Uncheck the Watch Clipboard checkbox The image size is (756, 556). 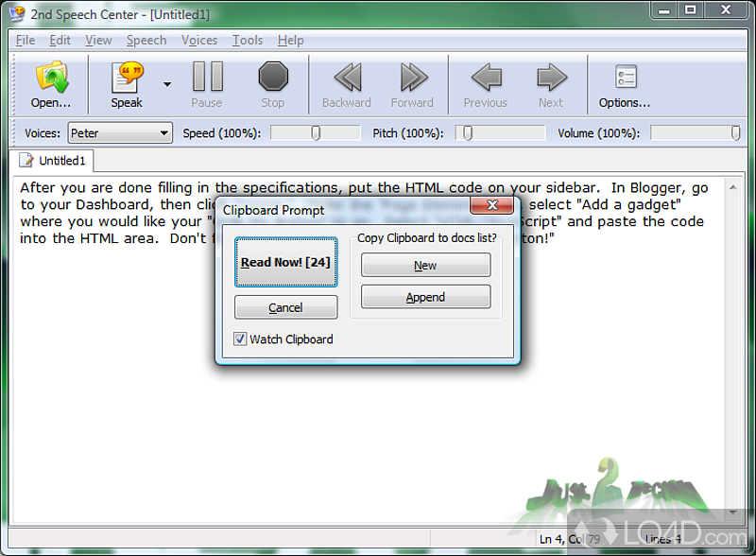click(x=240, y=339)
